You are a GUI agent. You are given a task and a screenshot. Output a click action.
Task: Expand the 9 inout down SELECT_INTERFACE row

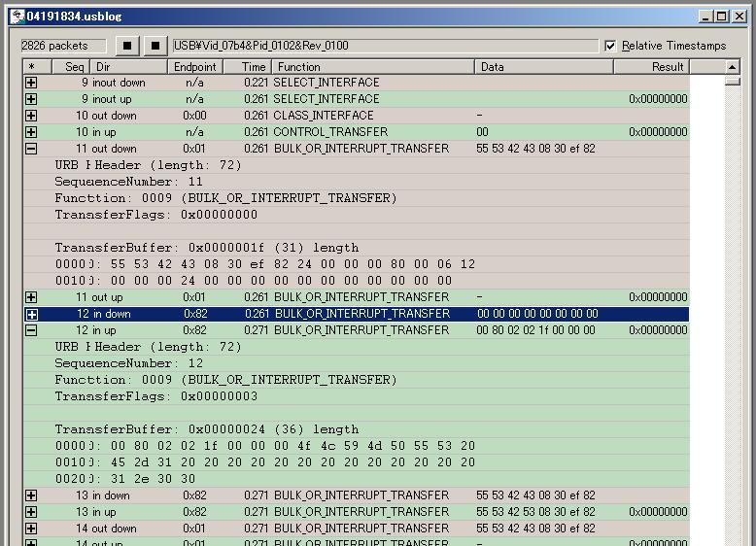pos(31,83)
